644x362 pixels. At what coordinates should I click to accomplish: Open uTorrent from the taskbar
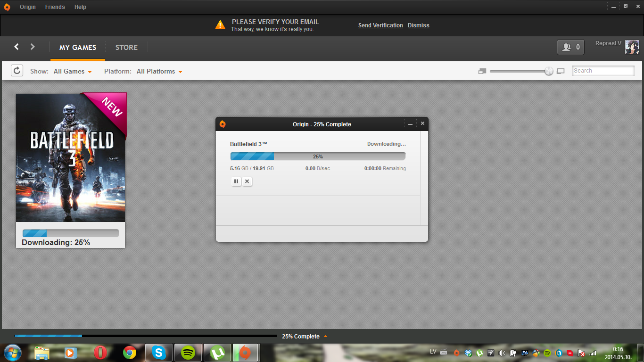(217, 353)
